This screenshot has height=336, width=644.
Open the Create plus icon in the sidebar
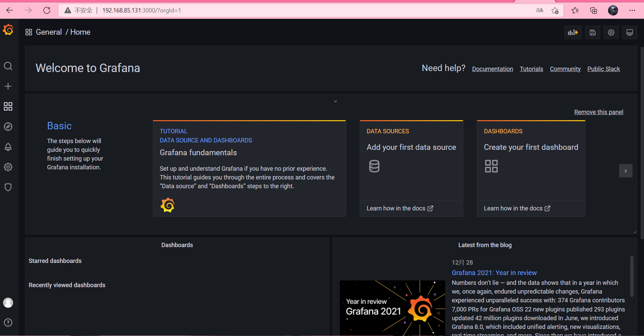click(x=8, y=86)
